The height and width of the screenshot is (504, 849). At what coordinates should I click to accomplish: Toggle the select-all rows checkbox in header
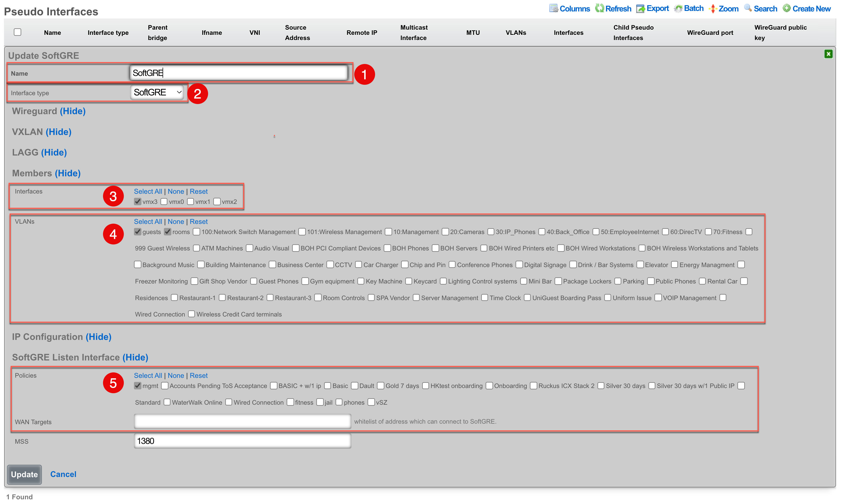coord(18,32)
